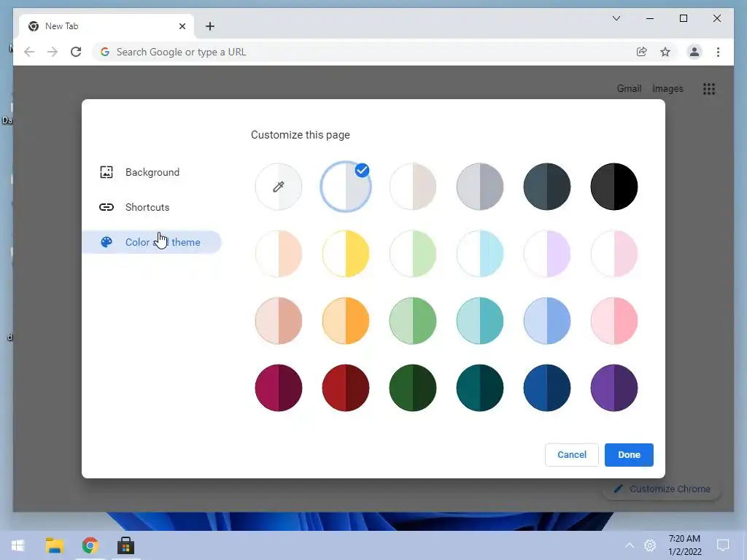Reload the current page
Image resolution: width=747 pixels, height=560 pixels.
pos(76,52)
